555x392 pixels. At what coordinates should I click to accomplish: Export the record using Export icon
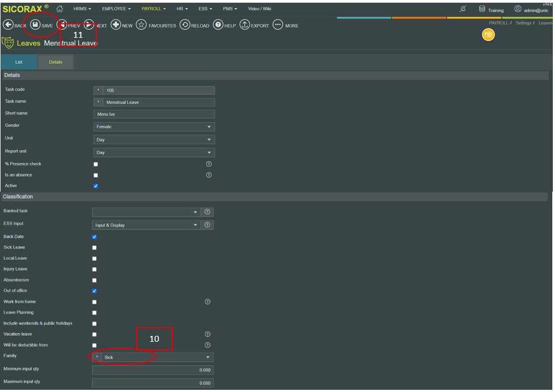pyautogui.click(x=245, y=25)
